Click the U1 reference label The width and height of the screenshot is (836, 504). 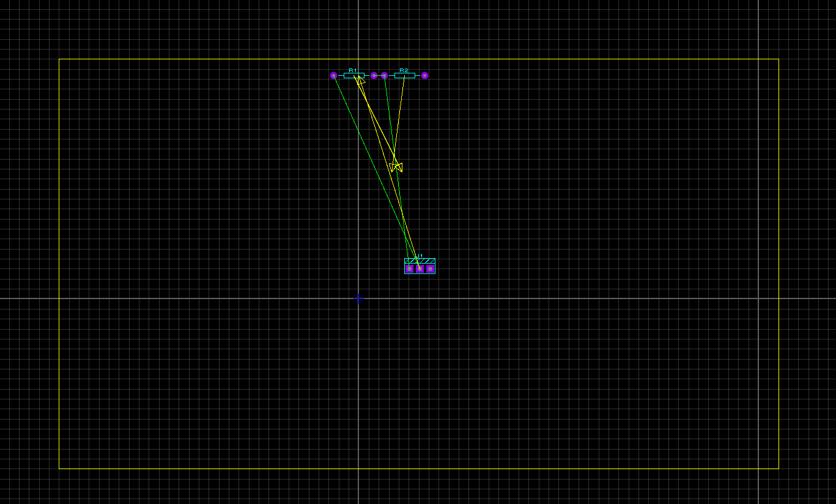[x=419, y=256]
